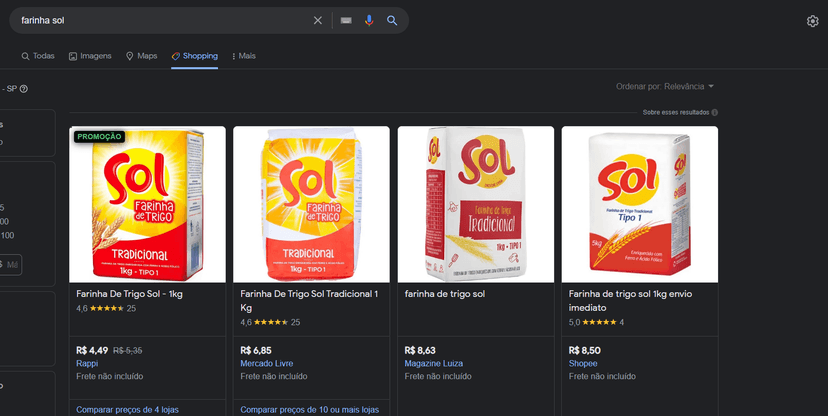Clear the search box with the X icon

pos(317,20)
